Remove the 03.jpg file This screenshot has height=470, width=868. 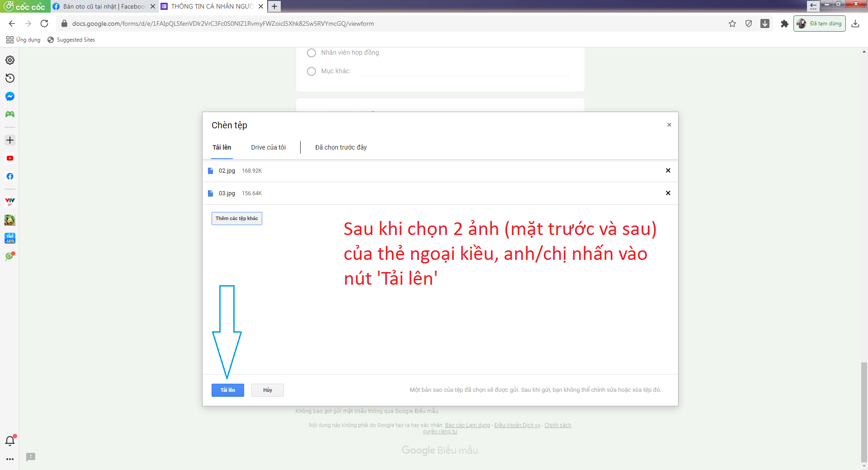[x=668, y=193]
